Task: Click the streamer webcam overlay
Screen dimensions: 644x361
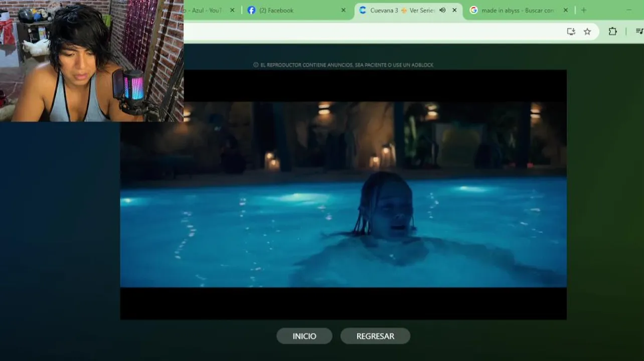Action: (92, 61)
